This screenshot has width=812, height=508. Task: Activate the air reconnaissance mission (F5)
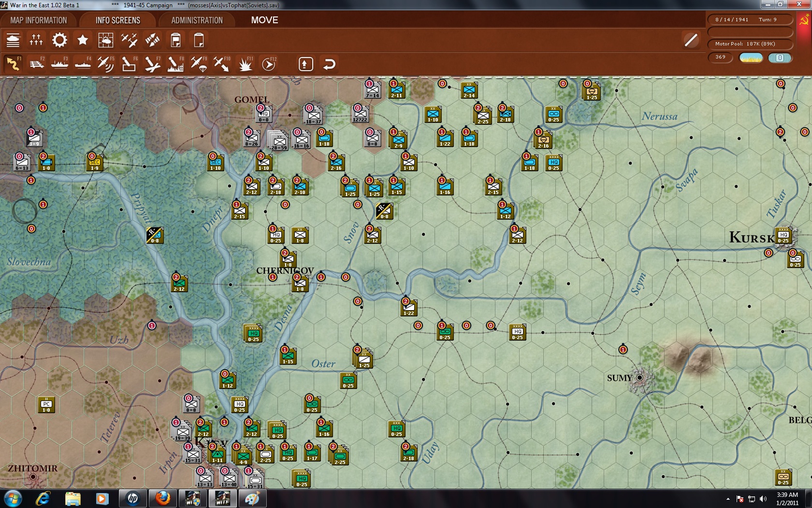coord(106,63)
